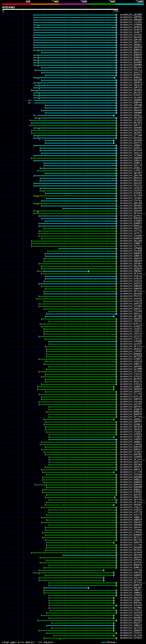Click the red ~20% identity color segment
This screenshot has height=644, width=146.
tap(16, 4)
